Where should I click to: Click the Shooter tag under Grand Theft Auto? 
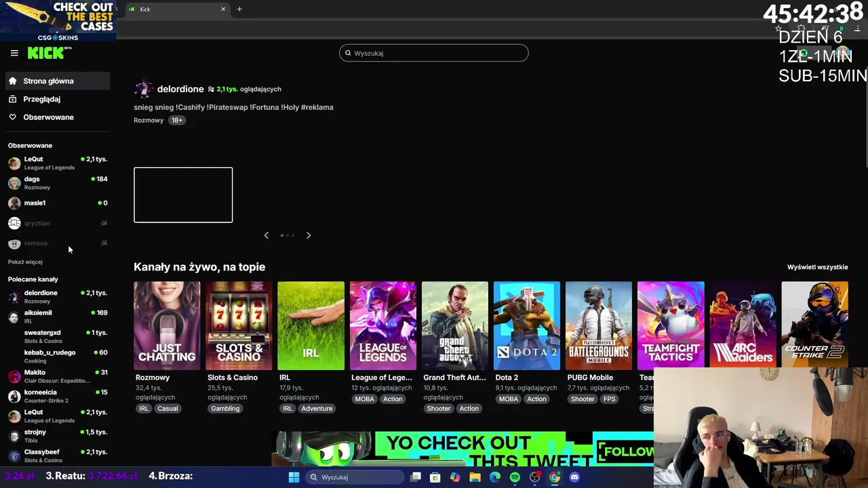click(x=439, y=409)
